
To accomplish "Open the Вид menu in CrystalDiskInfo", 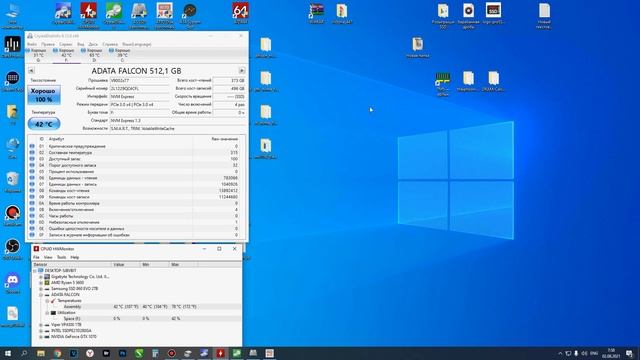I will point(80,44).
